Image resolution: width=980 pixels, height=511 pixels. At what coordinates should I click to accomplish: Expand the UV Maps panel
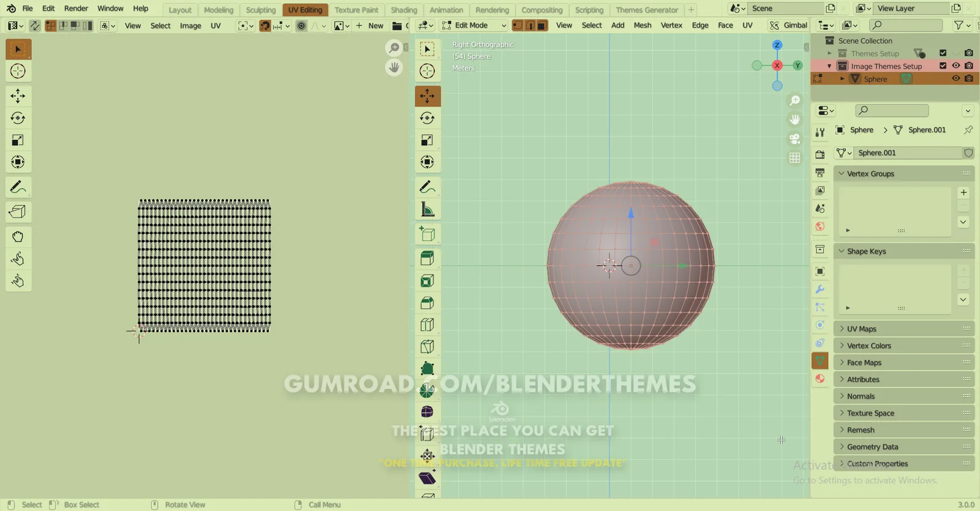tap(904, 329)
